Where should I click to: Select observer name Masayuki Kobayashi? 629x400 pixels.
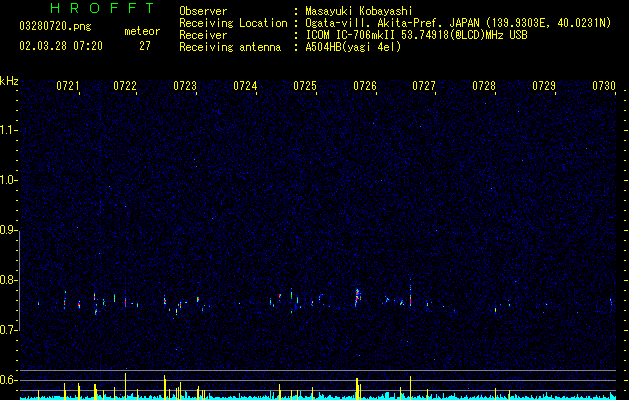tap(359, 11)
